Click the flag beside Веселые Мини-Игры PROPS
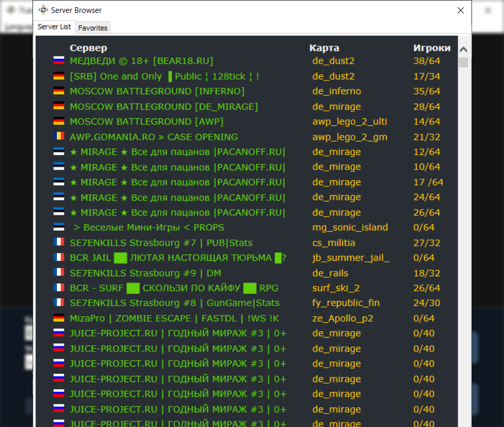This screenshot has height=427, width=504. click(59, 227)
